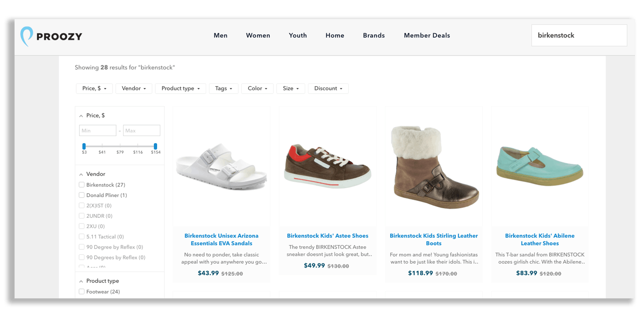Open the Vendor filter dropdown

coord(134,88)
